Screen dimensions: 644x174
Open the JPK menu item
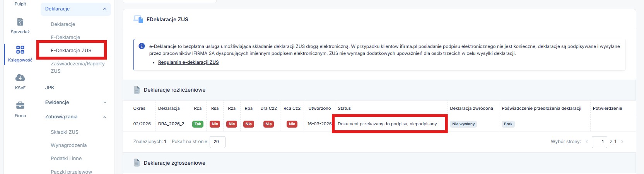[50, 88]
